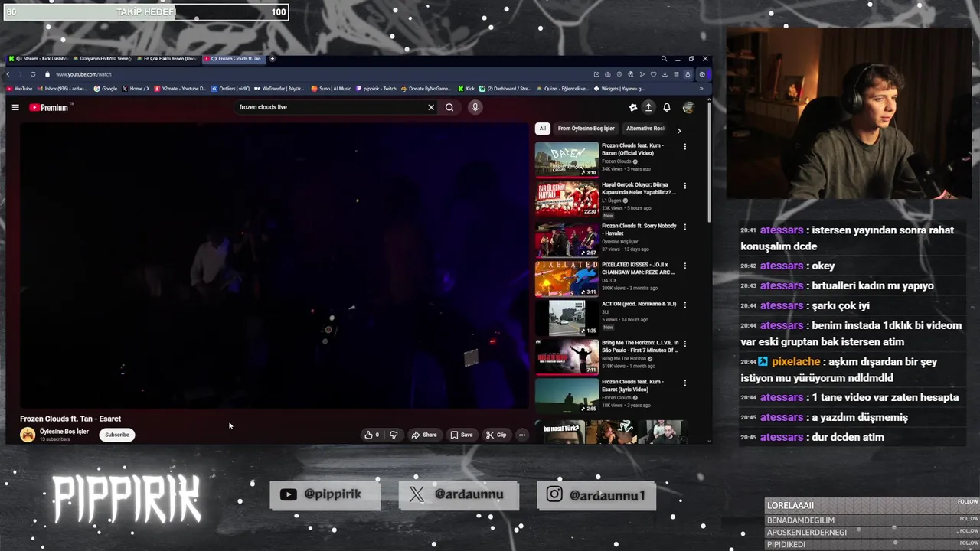The image size is (980, 551).
Task: Open PIXELATED KISSES thumbnail
Action: (567, 278)
